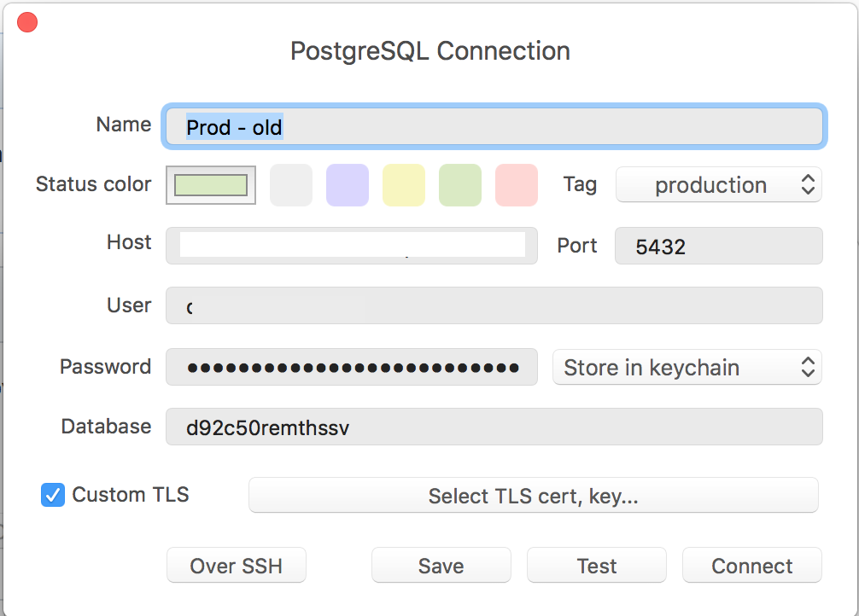
Task: Open the current status color well
Action: point(211,185)
